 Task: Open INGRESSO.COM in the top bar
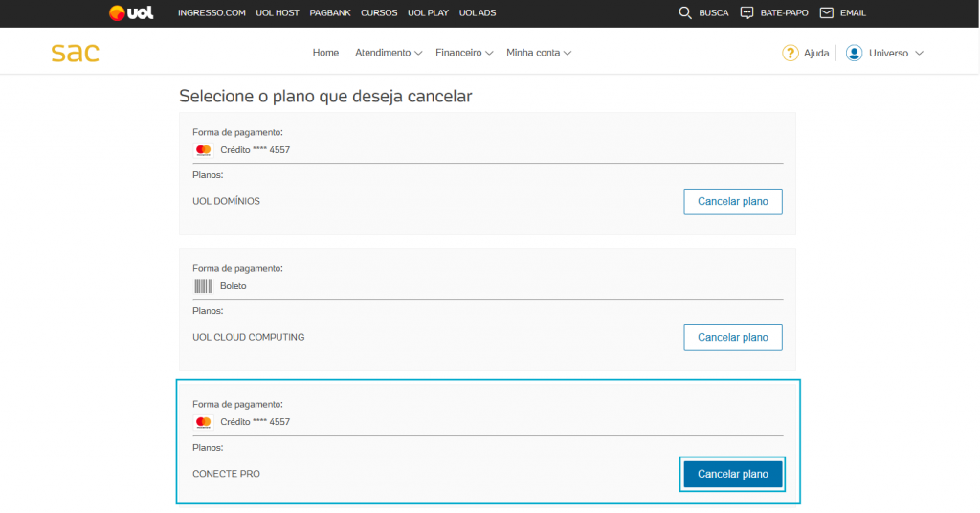(212, 13)
